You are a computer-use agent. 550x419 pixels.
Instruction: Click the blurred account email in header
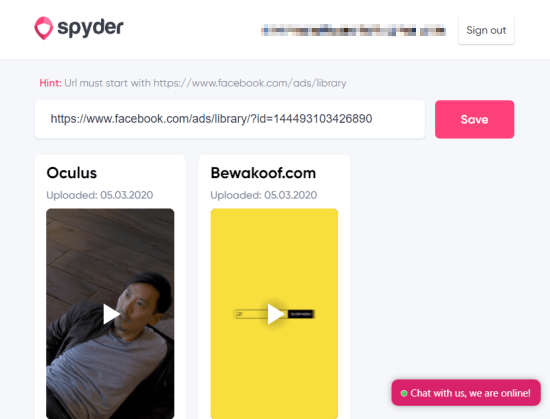tap(354, 31)
